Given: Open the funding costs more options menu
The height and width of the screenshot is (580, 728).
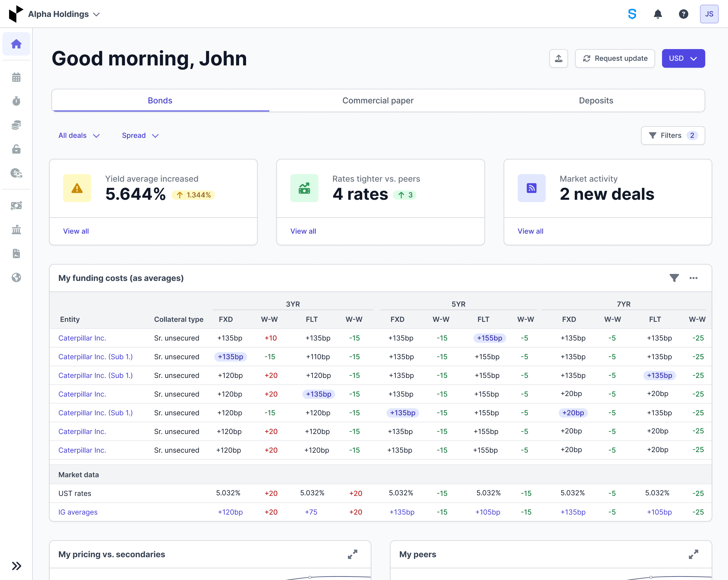Looking at the screenshot, I should coord(693,278).
